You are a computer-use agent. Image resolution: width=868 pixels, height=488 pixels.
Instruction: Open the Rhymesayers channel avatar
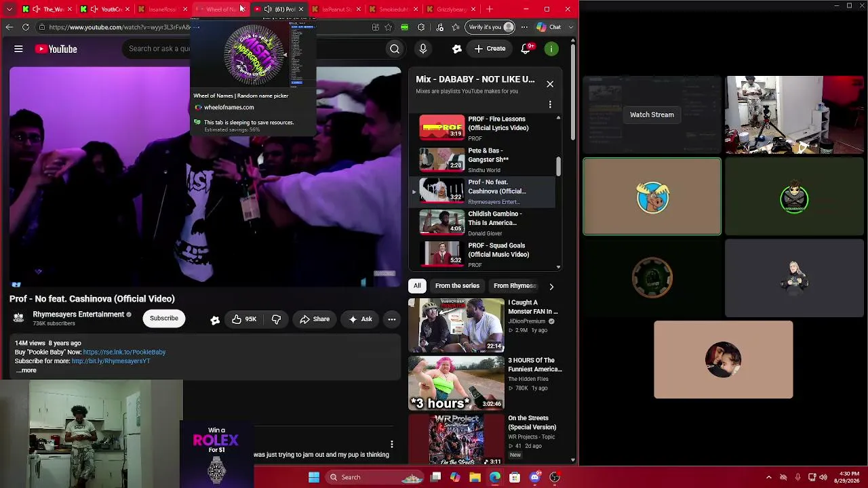[x=19, y=318]
